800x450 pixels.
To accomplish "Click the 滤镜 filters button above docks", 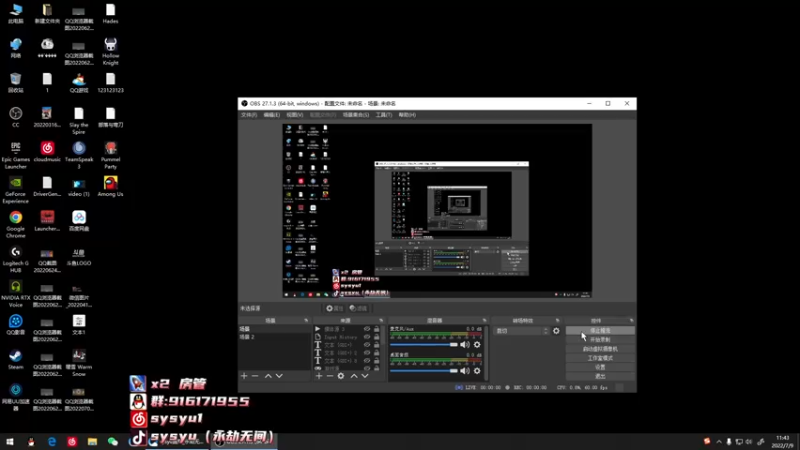I will click(358, 308).
